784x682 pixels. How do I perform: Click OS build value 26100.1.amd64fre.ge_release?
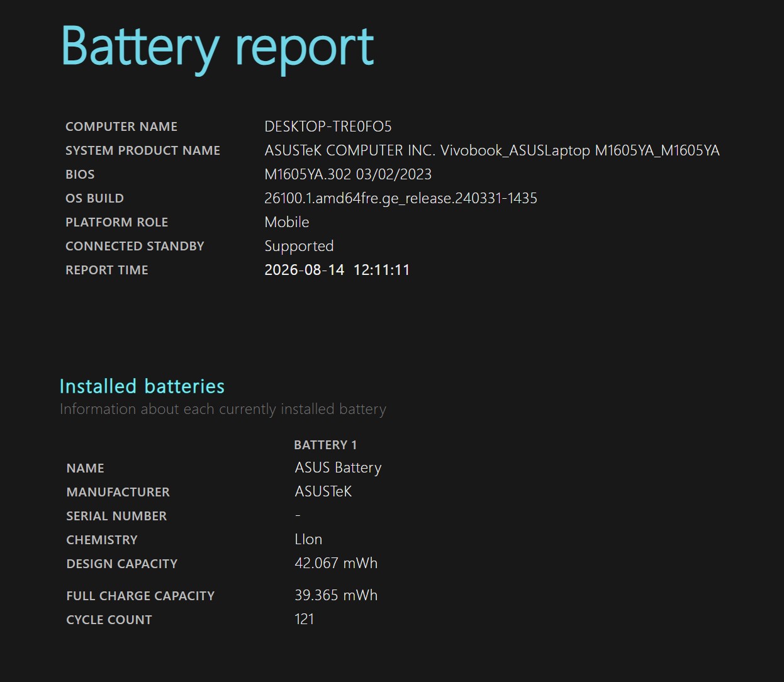click(x=401, y=198)
